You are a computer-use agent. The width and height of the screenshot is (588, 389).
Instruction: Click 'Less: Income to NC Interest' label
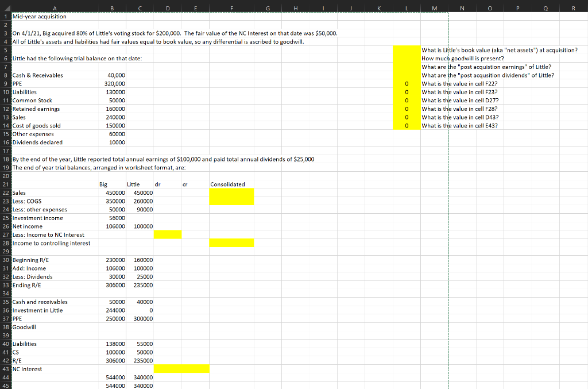point(48,235)
